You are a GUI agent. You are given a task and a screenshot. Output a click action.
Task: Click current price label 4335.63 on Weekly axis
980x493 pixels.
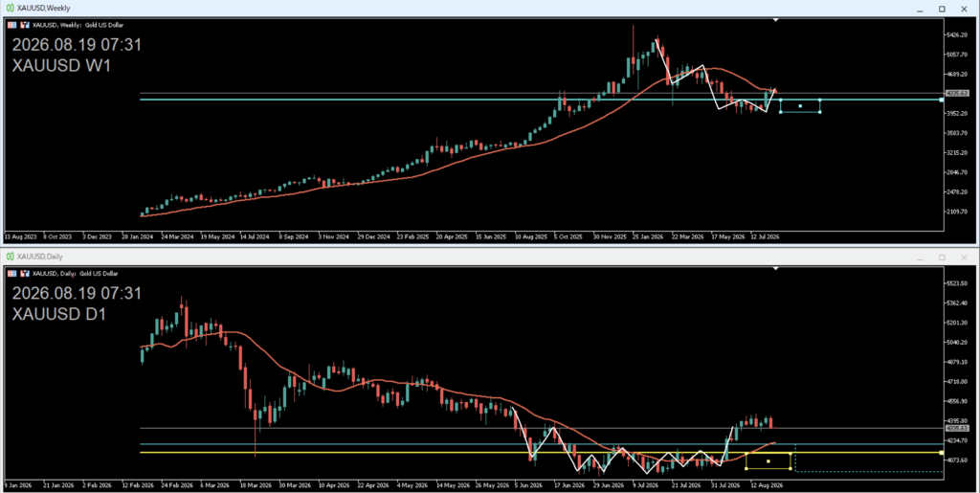(x=957, y=93)
